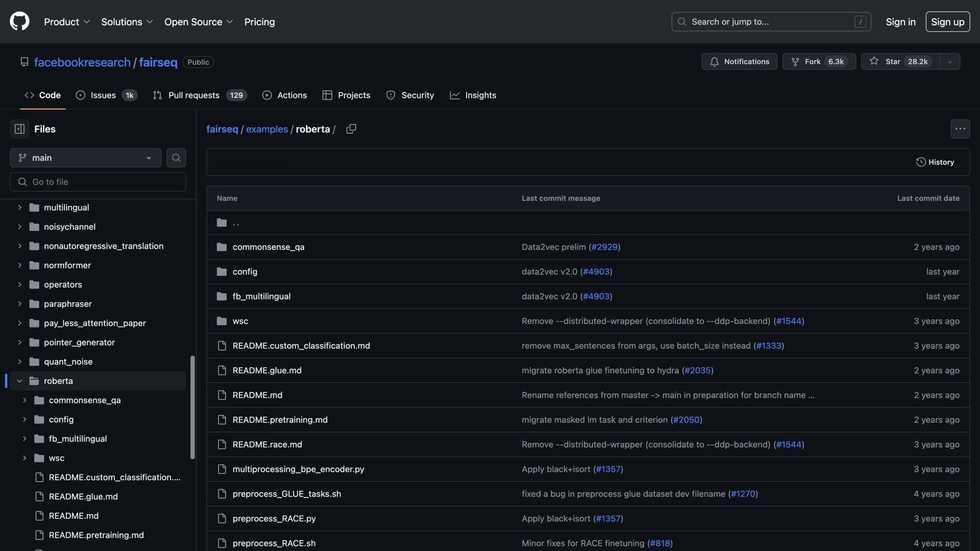Open the main branch dropdown
The width and height of the screenshot is (980, 551).
pyautogui.click(x=85, y=158)
